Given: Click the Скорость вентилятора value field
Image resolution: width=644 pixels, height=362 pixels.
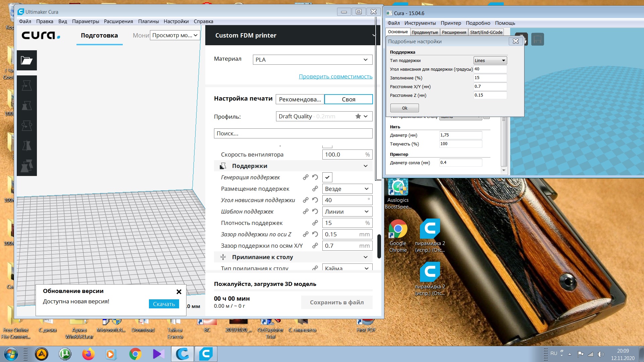Looking at the screenshot, I should click(347, 155).
